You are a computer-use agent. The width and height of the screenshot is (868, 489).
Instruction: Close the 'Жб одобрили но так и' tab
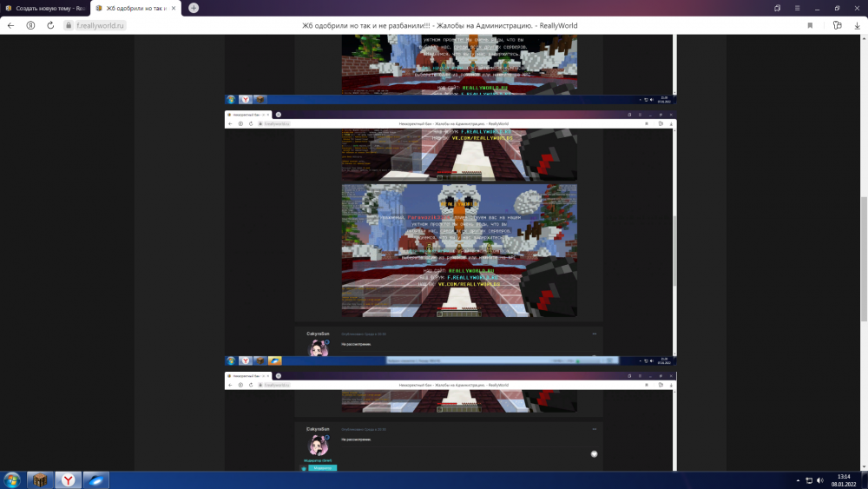tap(174, 9)
